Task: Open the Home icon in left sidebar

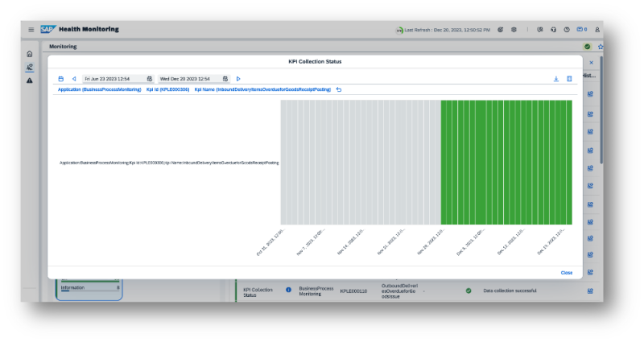Action: (x=30, y=54)
